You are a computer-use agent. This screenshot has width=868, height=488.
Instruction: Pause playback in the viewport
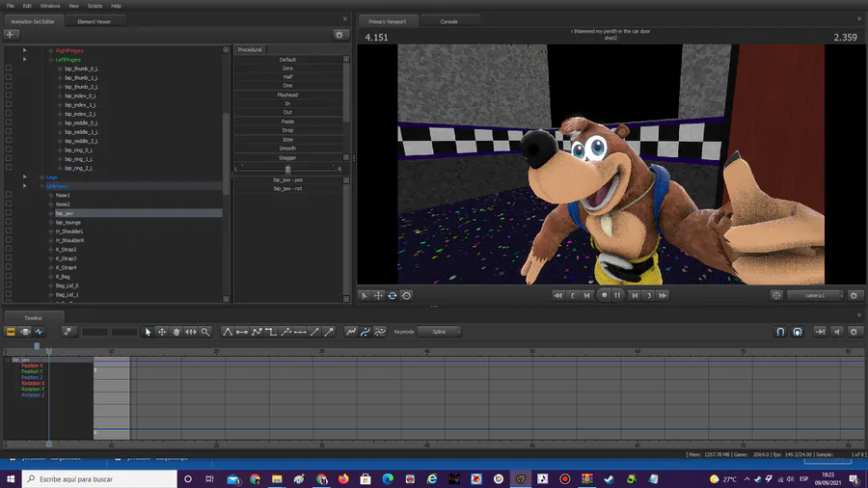point(618,295)
